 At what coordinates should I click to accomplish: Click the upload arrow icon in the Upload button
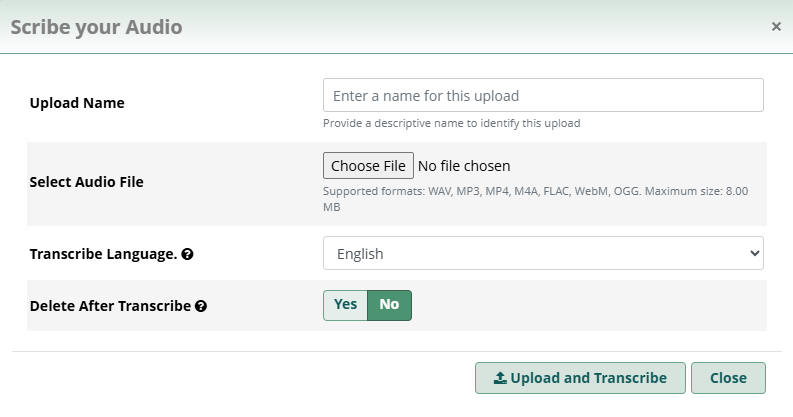tap(500, 378)
